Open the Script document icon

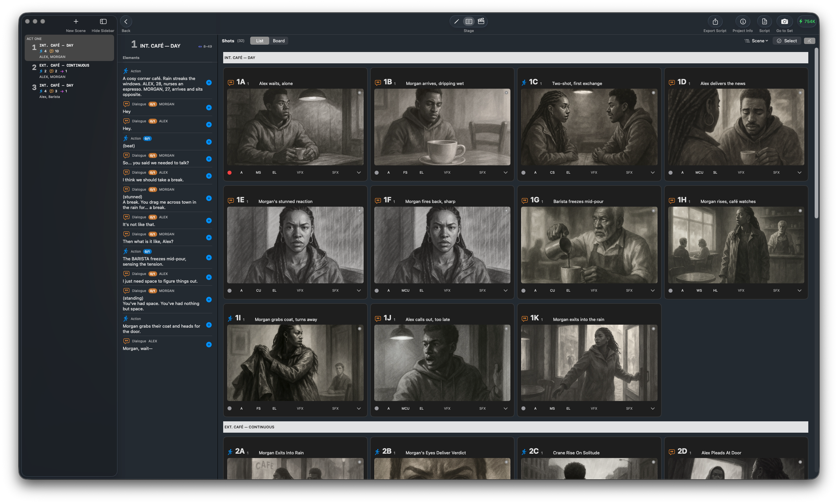tap(764, 21)
